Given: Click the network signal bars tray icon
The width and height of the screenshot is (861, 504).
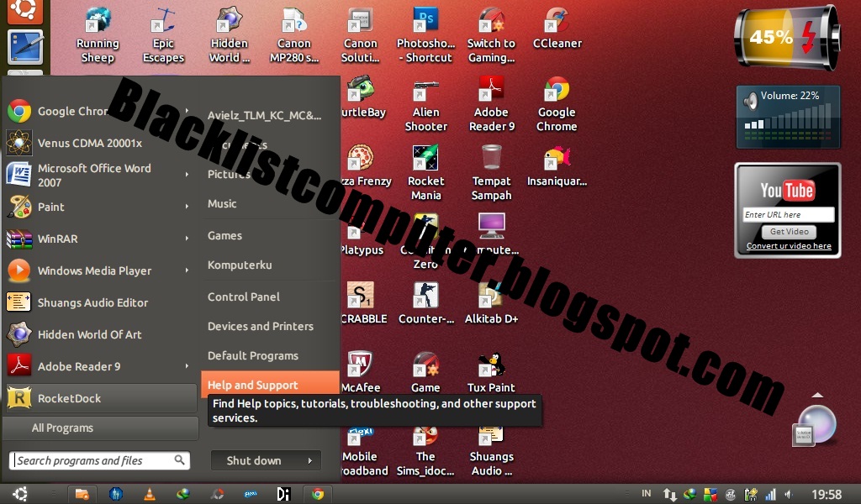Looking at the screenshot, I should click(x=770, y=495).
